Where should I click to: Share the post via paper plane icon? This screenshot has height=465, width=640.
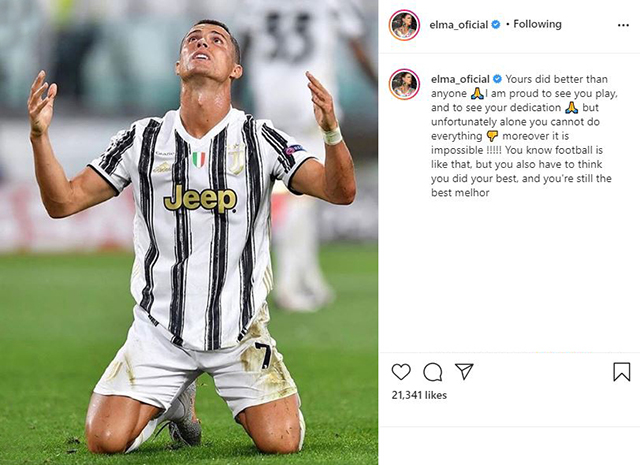point(464,372)
